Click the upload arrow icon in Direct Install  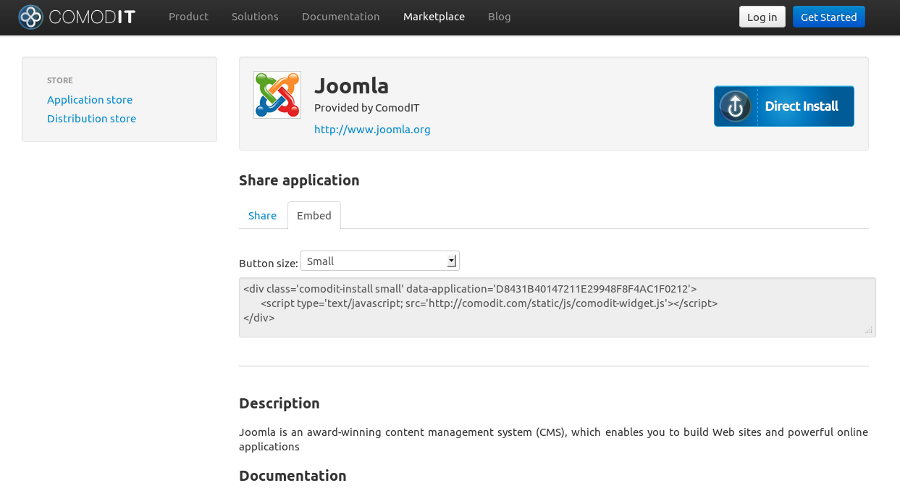pos(735,106)
